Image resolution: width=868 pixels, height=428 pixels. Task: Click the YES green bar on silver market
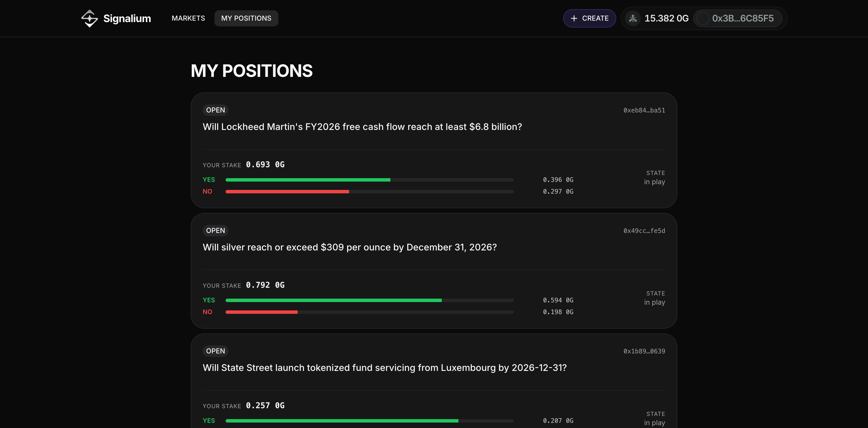point(333,300)
